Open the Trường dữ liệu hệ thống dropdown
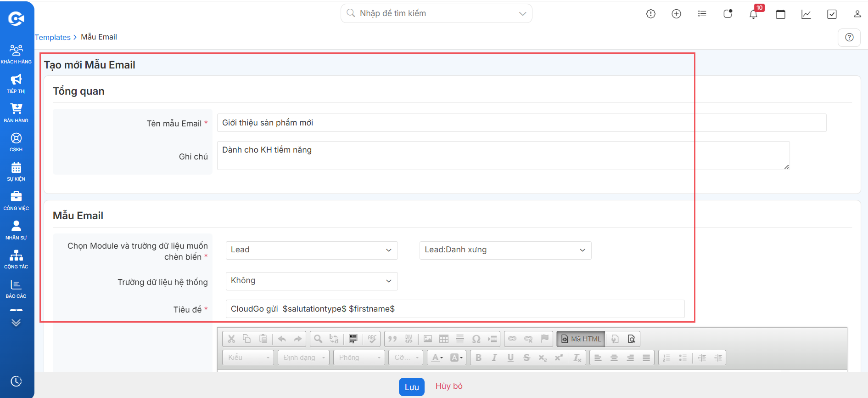Viewport: 868px width, 398px height. point(312,281)
